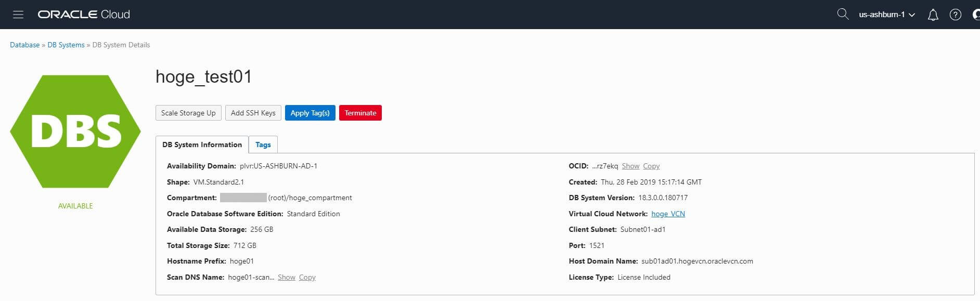This screenshot has height=301, width=980.
Task: Click available data storage 256 GB
Action: click(x=262, y=229)
